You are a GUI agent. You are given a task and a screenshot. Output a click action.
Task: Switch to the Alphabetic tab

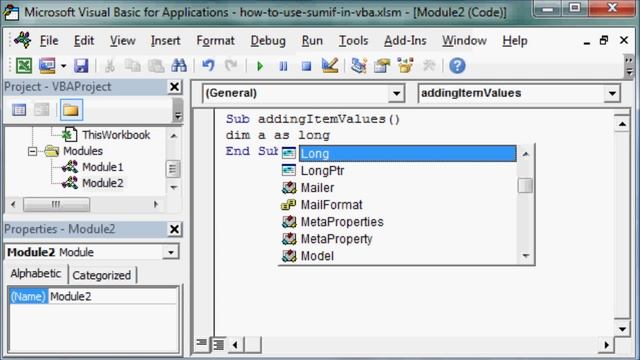[x=36, y=274]
